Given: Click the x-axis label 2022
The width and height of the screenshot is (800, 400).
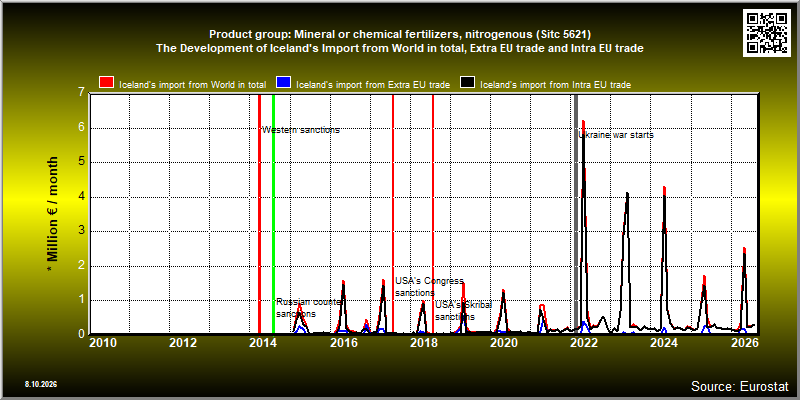Looking at the screenshot, I should [584, 342].
